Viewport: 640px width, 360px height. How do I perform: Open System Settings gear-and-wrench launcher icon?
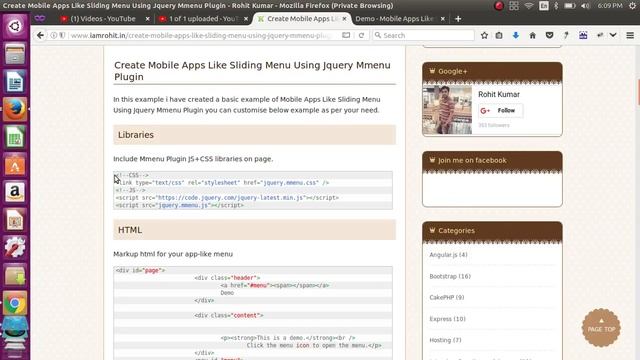[x=15, y=247]
